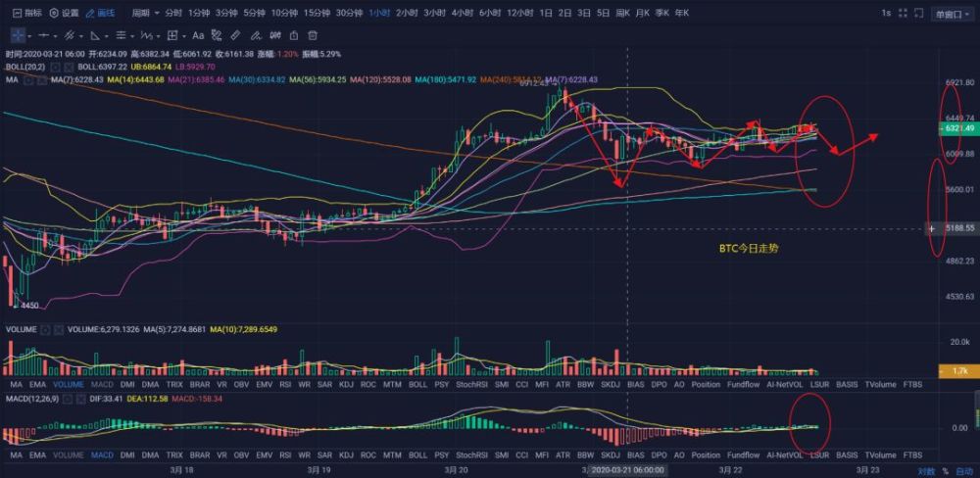Select the 年K timeframe
The height and width of the screenshot is (478, 980).
click(681, 13)
